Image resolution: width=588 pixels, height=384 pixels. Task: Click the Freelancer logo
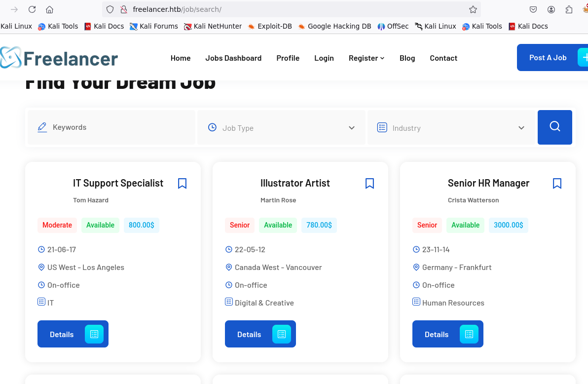pos(59,58)
